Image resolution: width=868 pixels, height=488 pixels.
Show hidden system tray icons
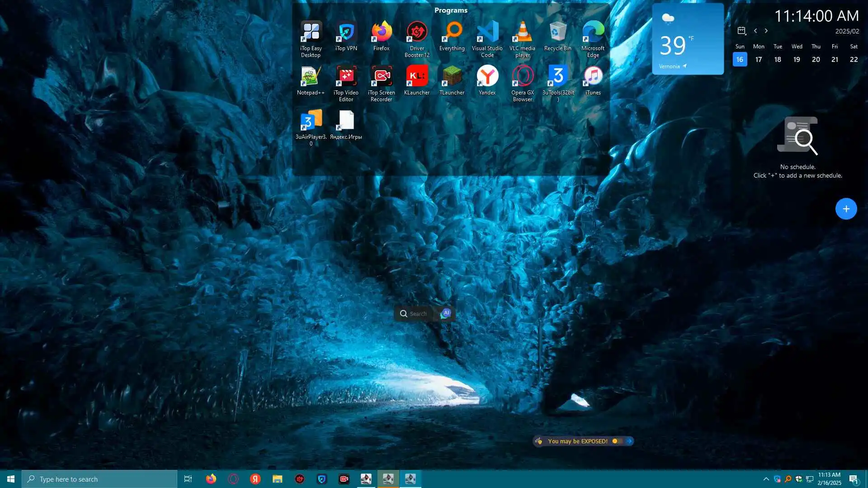coord(766,479)
